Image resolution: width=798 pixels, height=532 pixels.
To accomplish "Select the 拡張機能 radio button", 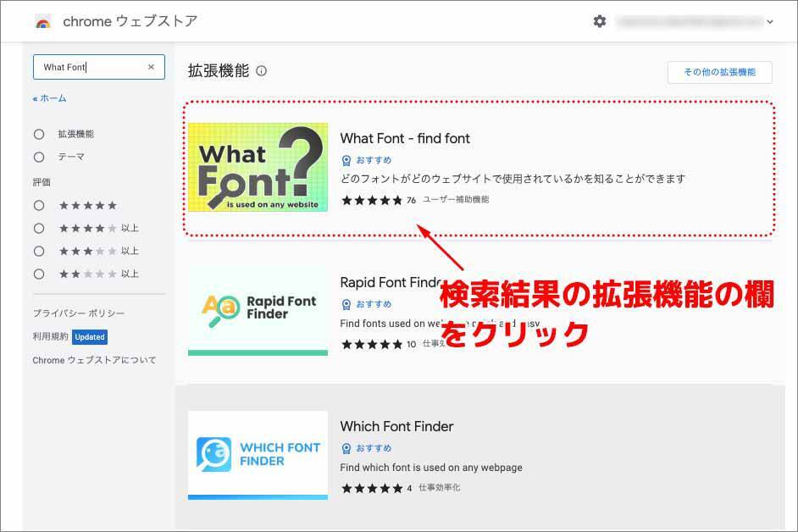I will [39, 135].
